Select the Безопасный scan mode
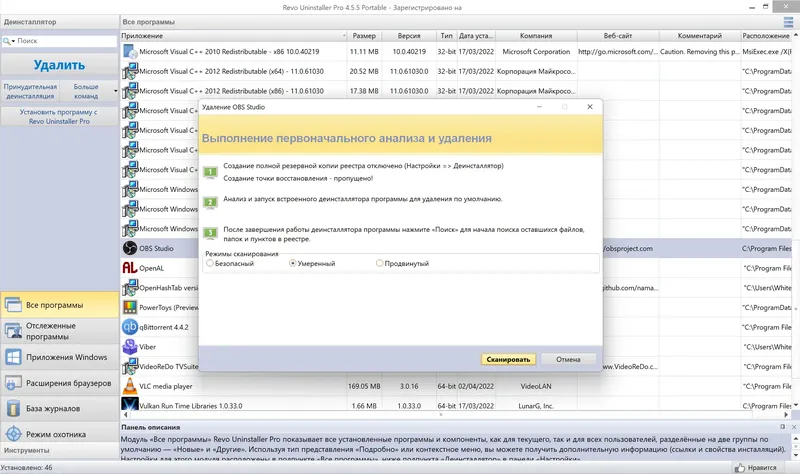This screenshot has width=800, height=474. [210, 263]
